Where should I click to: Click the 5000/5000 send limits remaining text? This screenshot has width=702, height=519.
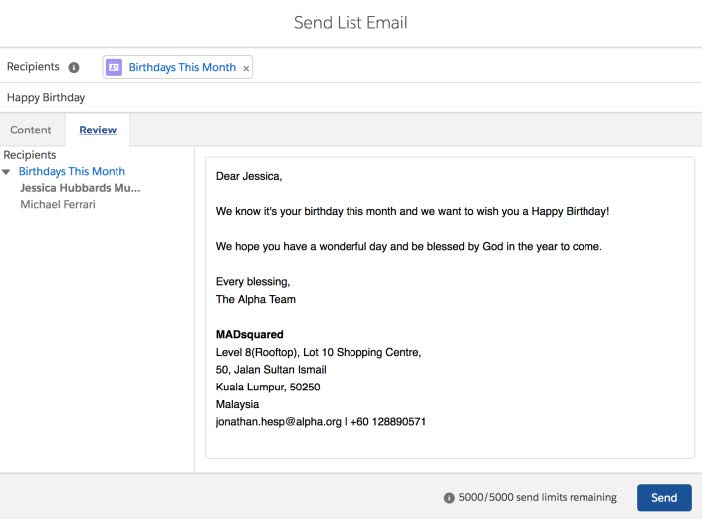(537, 498)
